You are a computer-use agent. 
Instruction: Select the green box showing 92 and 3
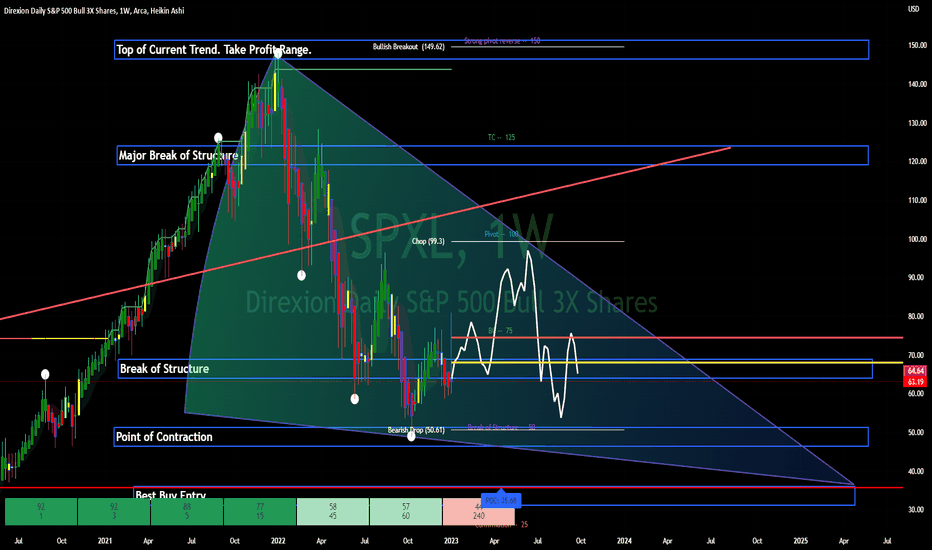point(114,512)
